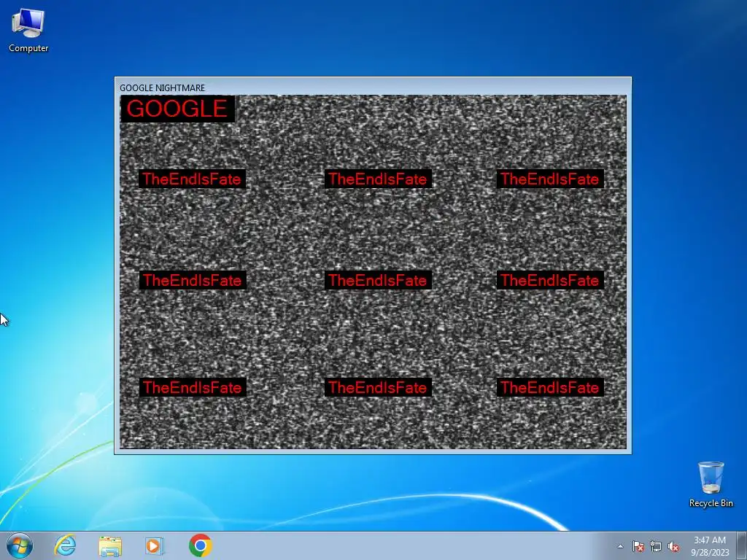
Task: Click the red GOOGLE label
Action: coord(178,109)
